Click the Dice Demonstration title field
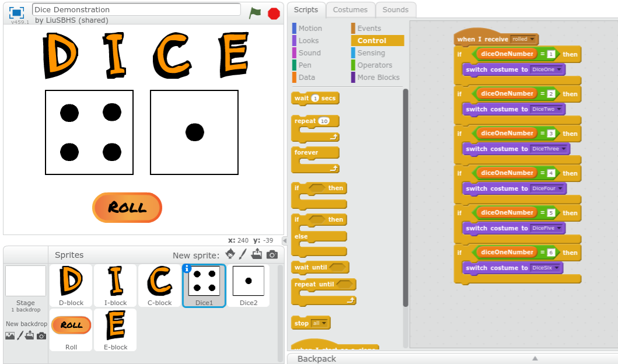Image resolution: width=618 pixels, height=364 pixels. click(x=136, y=9)
